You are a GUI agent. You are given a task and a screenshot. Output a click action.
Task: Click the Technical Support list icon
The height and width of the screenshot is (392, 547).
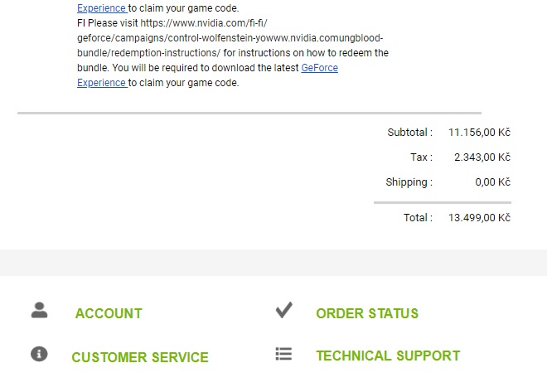click(284, 354)
